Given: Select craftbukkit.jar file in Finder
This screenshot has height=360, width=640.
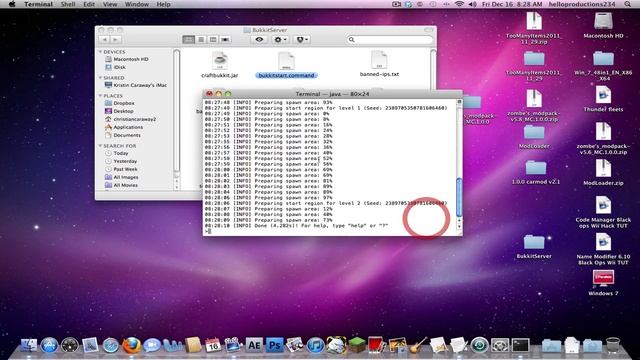Looking at the screenshot, I should (x=220, y=64).
